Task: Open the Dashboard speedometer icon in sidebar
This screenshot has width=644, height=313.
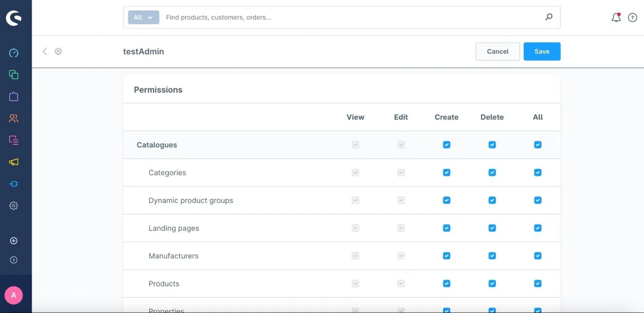Action: coord(14,53)
